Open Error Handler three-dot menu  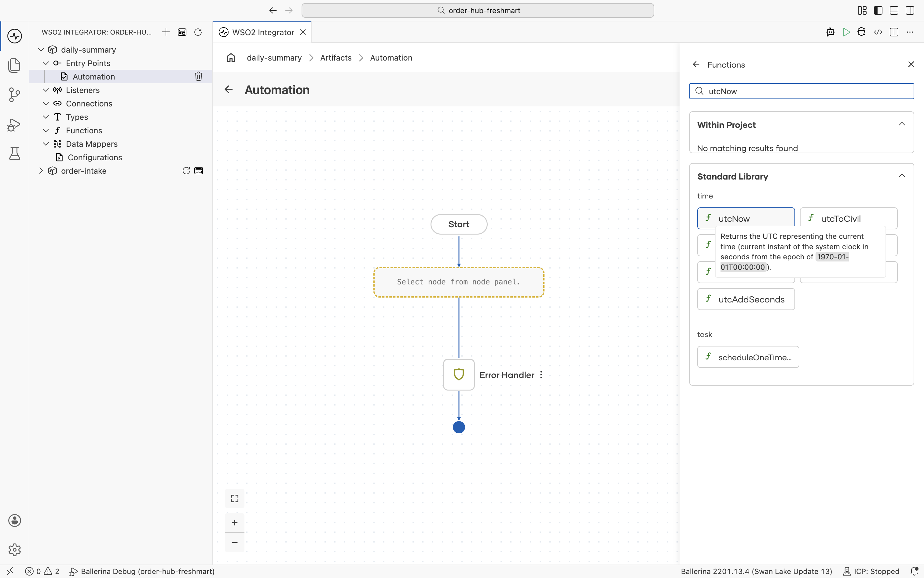coord(541,375)
